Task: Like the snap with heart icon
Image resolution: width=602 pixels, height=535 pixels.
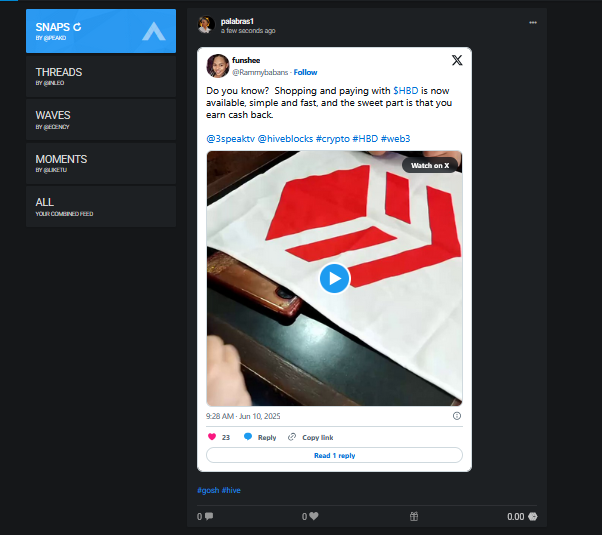Action: pyautogui.click(x=314, y=516)
